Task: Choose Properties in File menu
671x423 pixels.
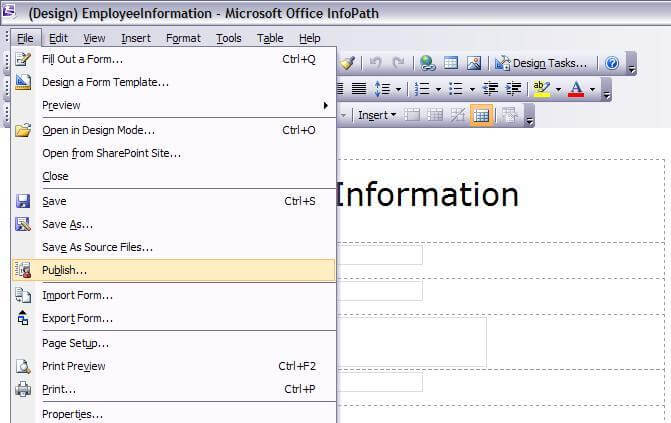Action: click(174, 414)
